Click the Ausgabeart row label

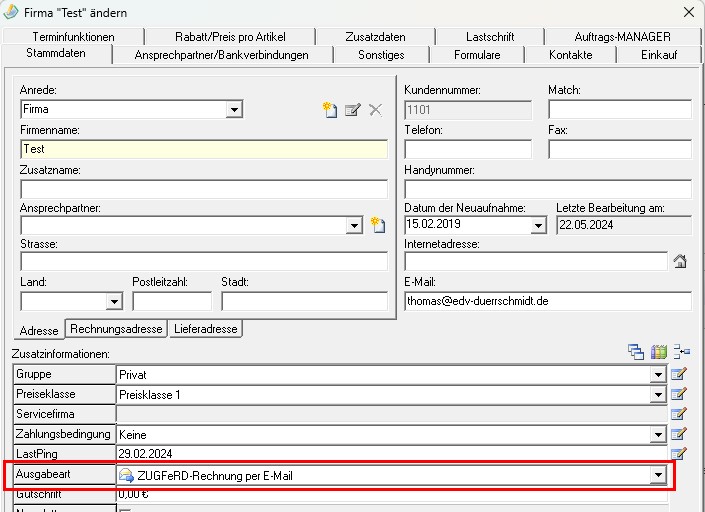64,474
